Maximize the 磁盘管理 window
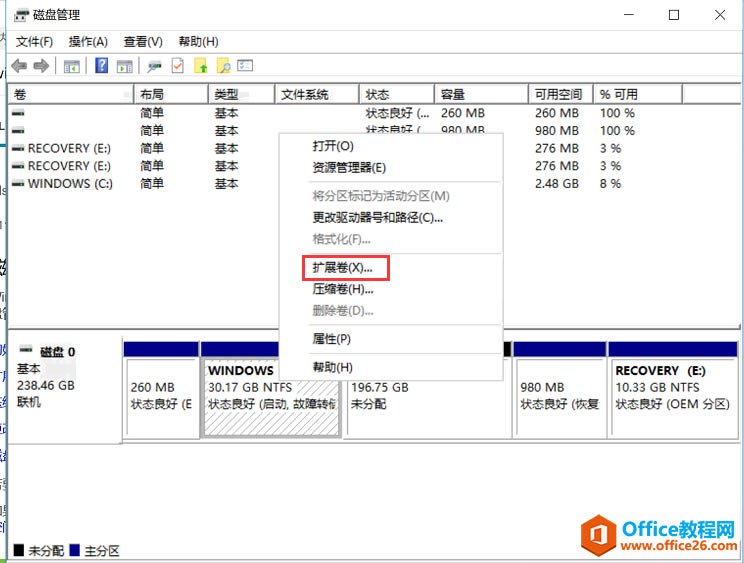Image resolution: width=744 pixels, height=563 pixels. 674,15
